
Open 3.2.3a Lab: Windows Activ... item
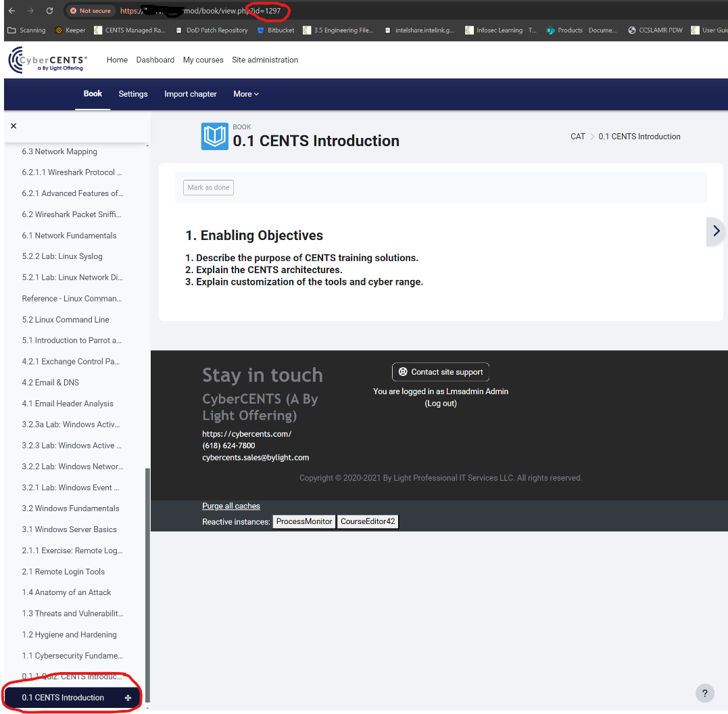pos(71,425)
